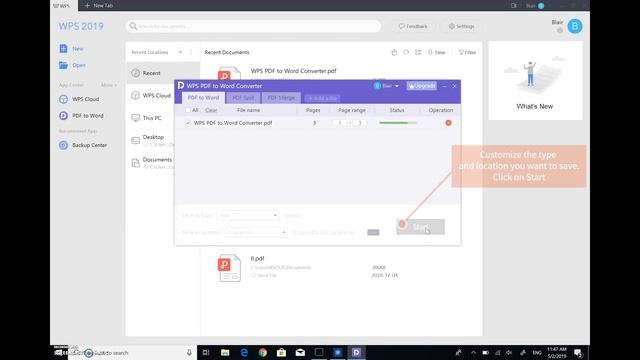The width and height of the screenshot is (640, 360).
Task: Switch the list view layout icon
Action: point(418,52)
